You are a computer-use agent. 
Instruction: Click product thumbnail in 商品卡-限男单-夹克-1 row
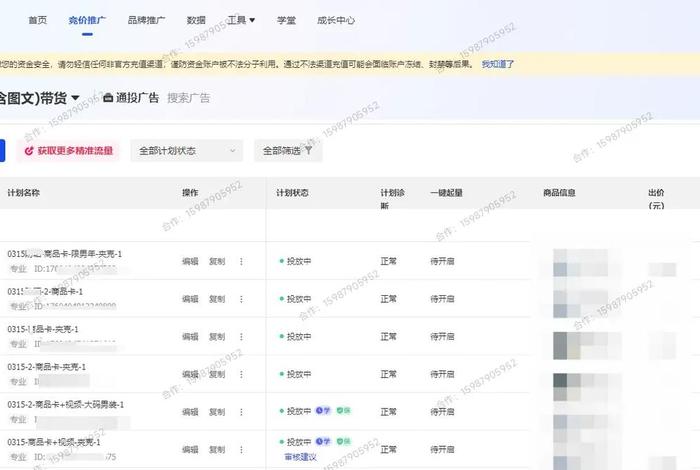[561, 263]
